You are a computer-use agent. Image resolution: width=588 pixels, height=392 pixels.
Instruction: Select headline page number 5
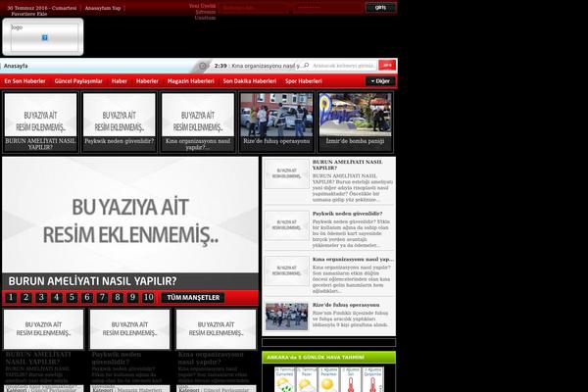click(x=72, y=298)
